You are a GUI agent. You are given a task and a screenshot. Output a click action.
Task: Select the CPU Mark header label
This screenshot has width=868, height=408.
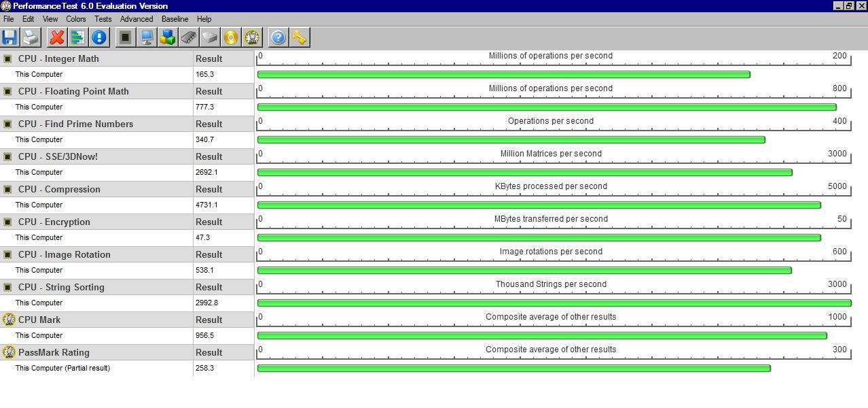coord(39,320)
